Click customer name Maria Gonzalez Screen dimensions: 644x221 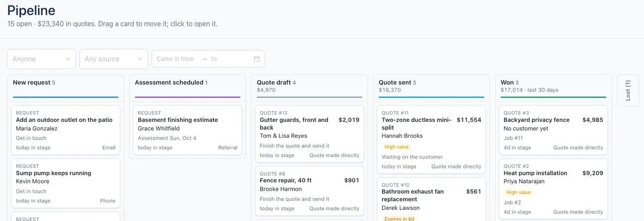tap(37, 128)
